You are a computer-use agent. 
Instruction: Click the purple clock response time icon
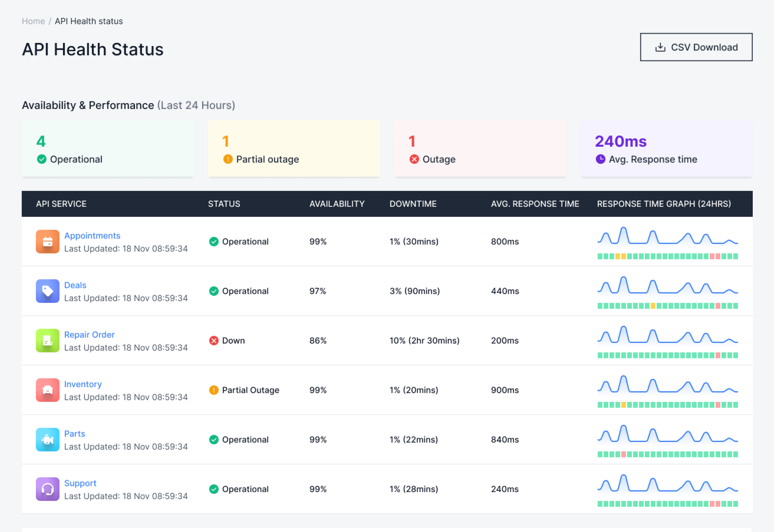[600, 159]
